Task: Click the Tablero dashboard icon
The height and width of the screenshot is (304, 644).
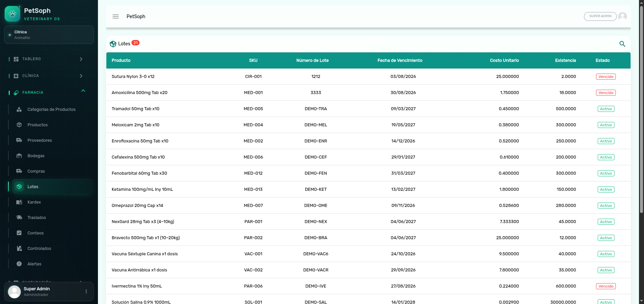Action: 16,59
